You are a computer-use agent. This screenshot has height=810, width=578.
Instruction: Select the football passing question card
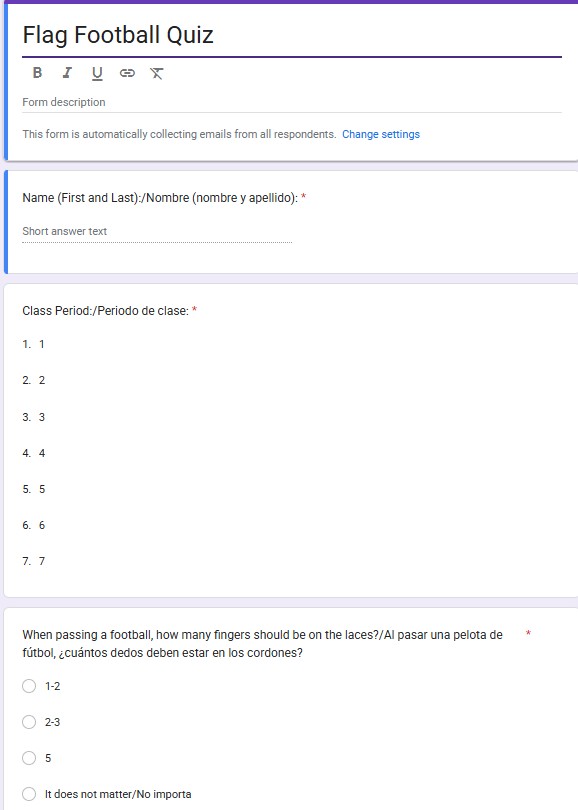289,700
